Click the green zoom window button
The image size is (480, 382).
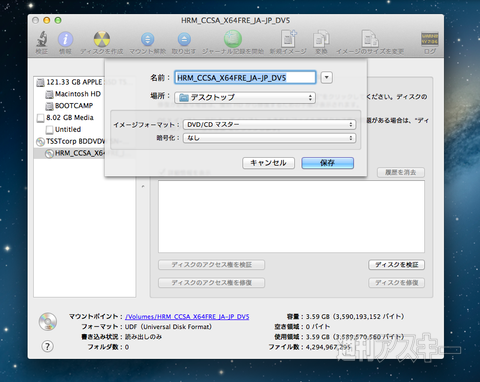[x=58, y=20]
